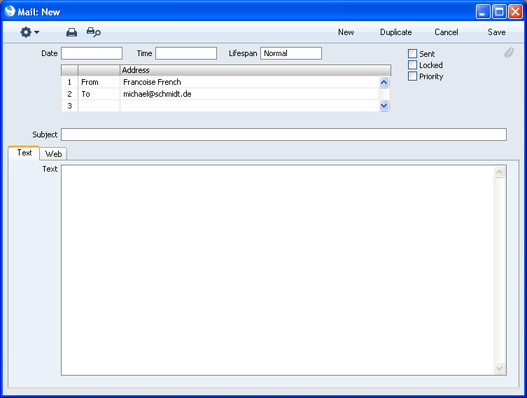The width and height of the screenshot is (527, 398).
Task: Click the paperclip attachments icon
Action: pos(509,53)
